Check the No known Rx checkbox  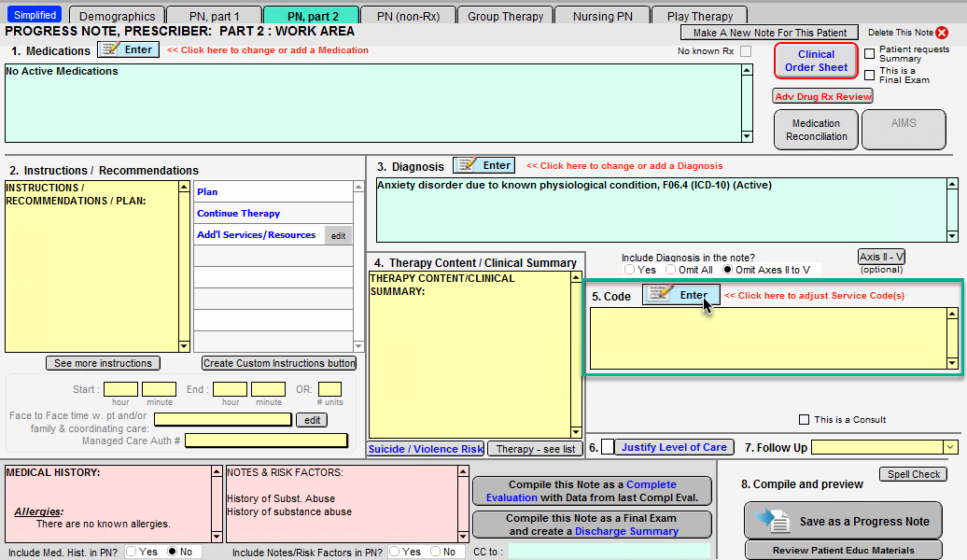746,51
